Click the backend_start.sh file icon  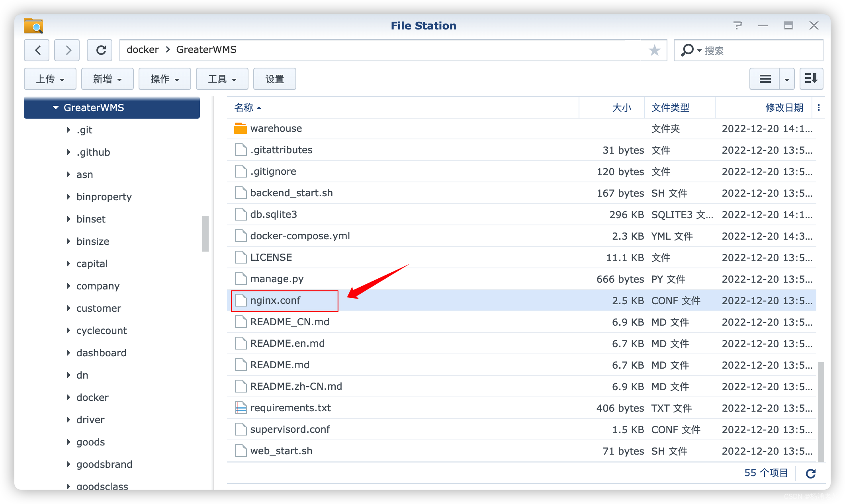[241, 193]
